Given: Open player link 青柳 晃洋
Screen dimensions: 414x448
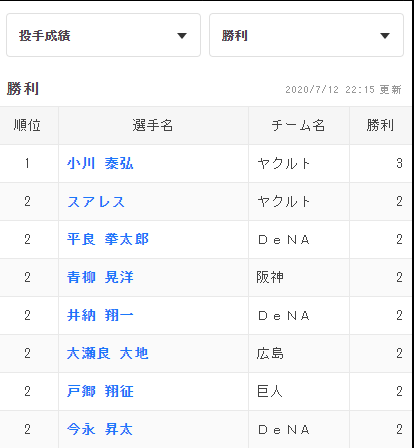Looking at the screenshot, I should coord(100,277).
